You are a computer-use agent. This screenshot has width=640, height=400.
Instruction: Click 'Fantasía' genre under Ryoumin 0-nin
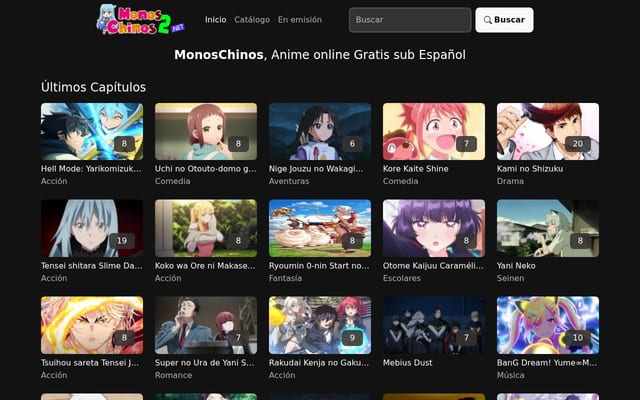285,278
